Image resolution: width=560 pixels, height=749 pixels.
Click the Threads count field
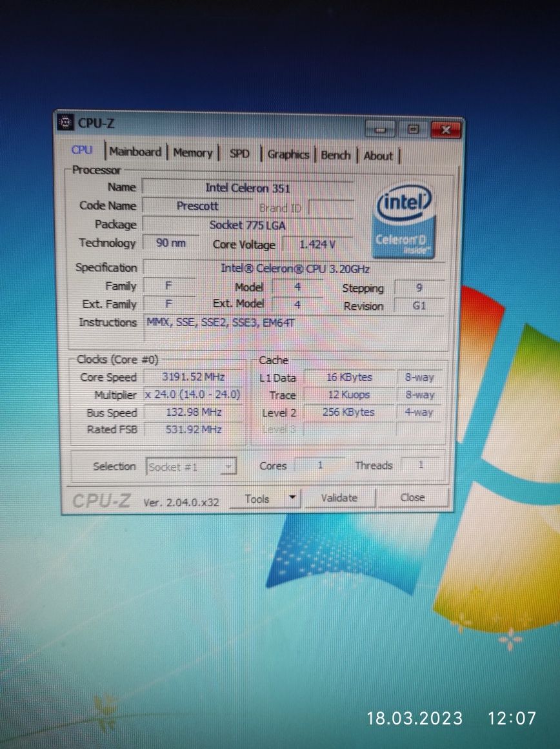pyautogui.click(x=421, y=465)
